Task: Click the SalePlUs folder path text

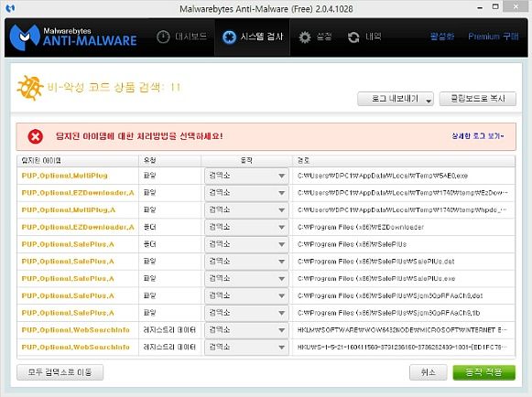Action: [352, 244]
